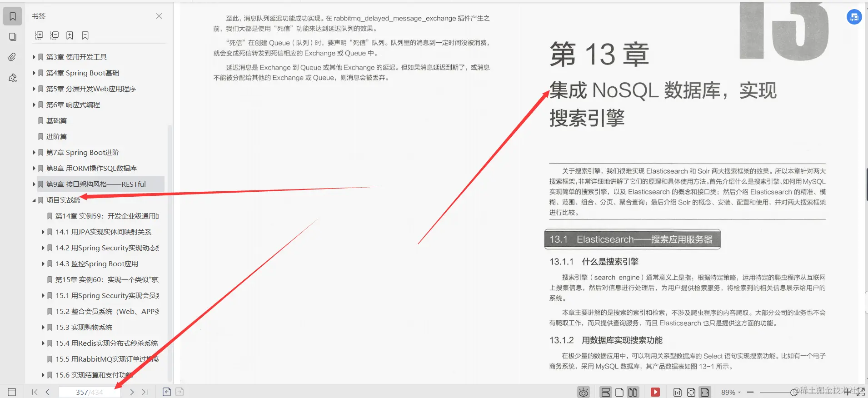Open the attachments paperclip panel
The image size is (868, 398).
click(12, 57)
